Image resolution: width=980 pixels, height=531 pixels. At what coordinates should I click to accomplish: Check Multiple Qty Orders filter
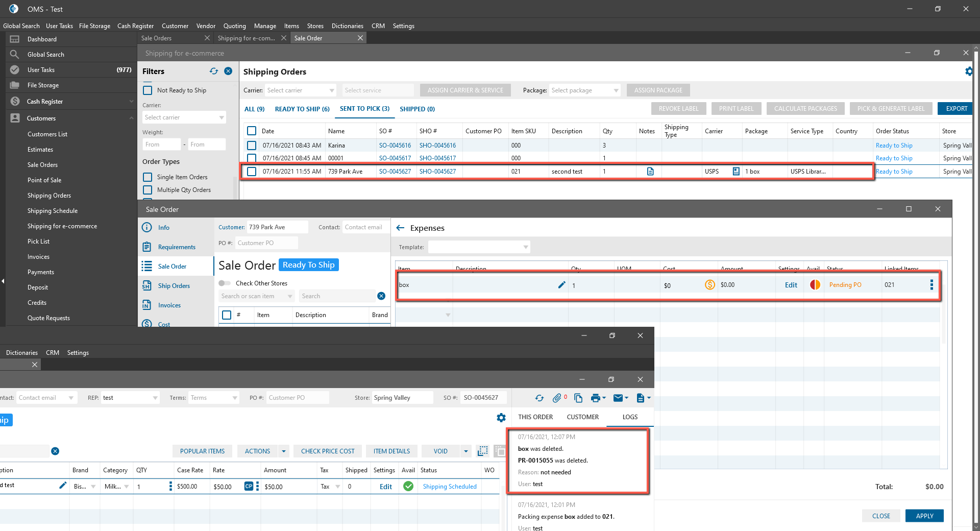tap(148, 190)
